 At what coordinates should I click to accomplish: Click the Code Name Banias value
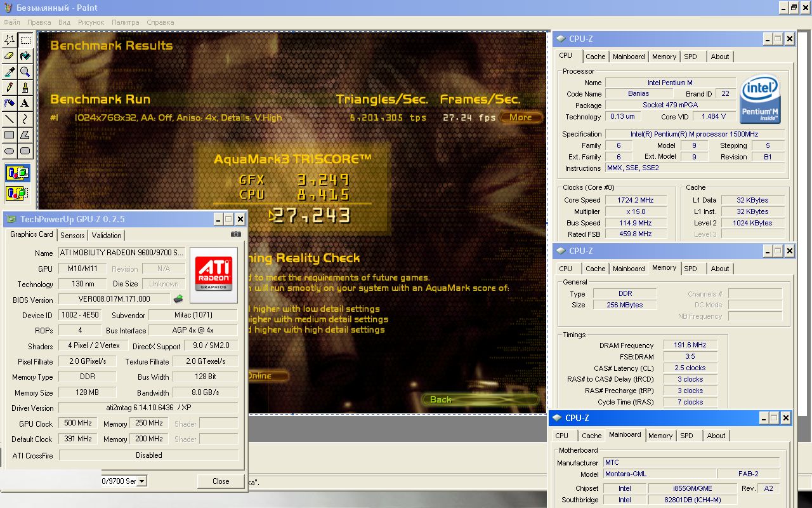tap(639, 94)
